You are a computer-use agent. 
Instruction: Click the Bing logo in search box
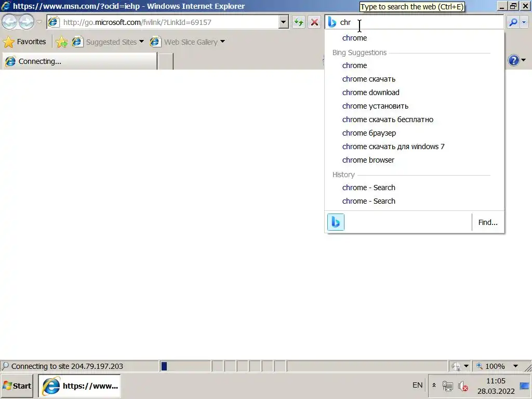332,22
